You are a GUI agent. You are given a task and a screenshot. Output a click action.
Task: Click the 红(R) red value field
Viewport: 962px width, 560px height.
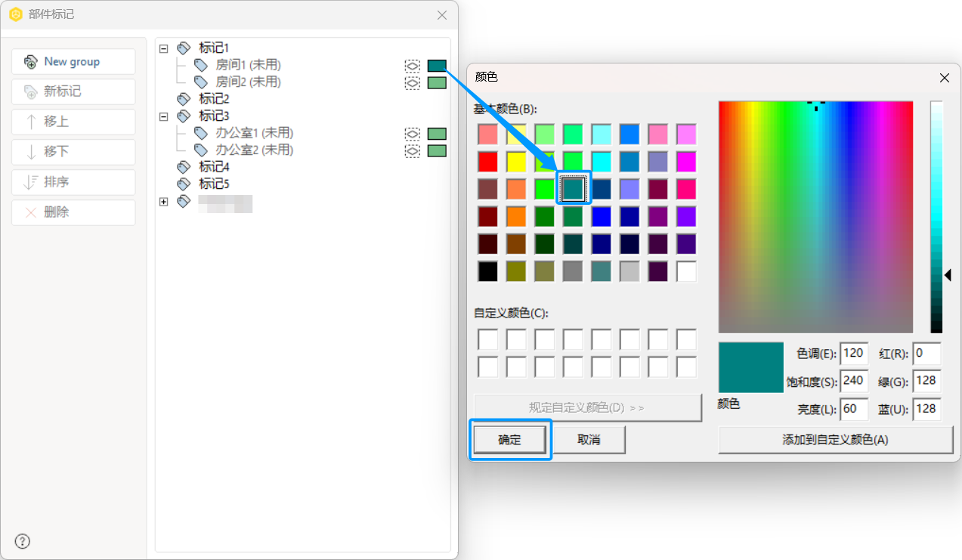pyautogui.click(x=927, y=354)
